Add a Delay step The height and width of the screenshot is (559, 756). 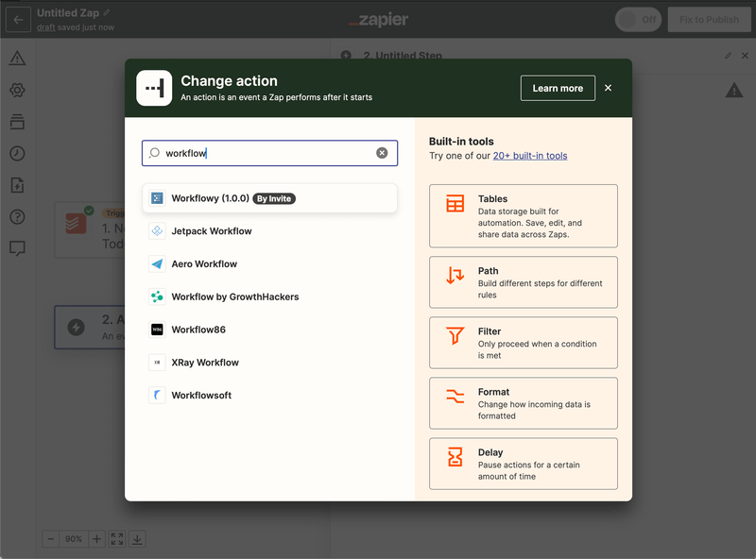[523, 463]
